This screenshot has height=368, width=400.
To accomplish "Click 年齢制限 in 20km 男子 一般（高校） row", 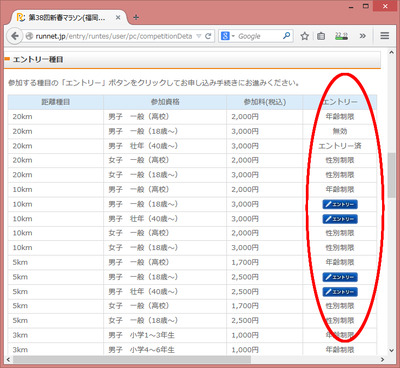I will tap(340, 117).
